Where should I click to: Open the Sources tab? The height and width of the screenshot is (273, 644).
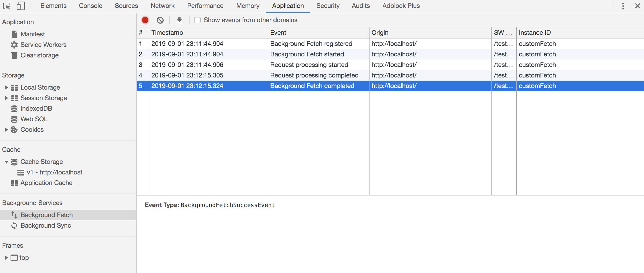pos(126,6)
